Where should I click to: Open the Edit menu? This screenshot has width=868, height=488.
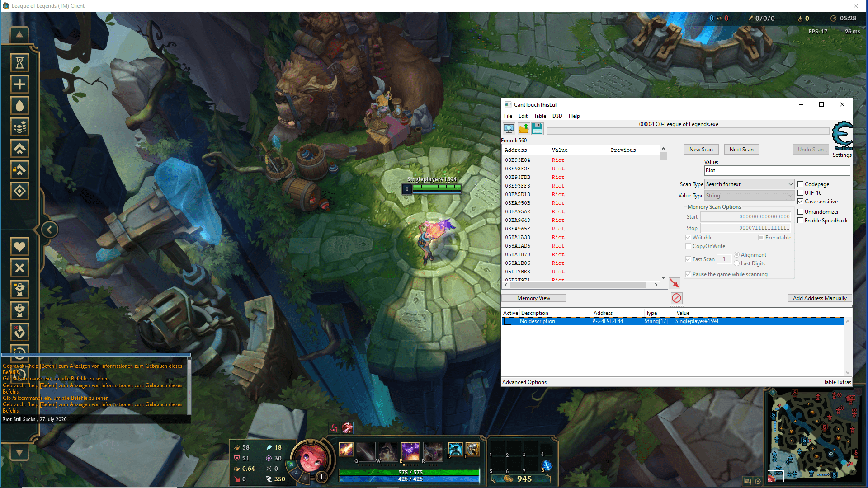(x=523, y=116)
